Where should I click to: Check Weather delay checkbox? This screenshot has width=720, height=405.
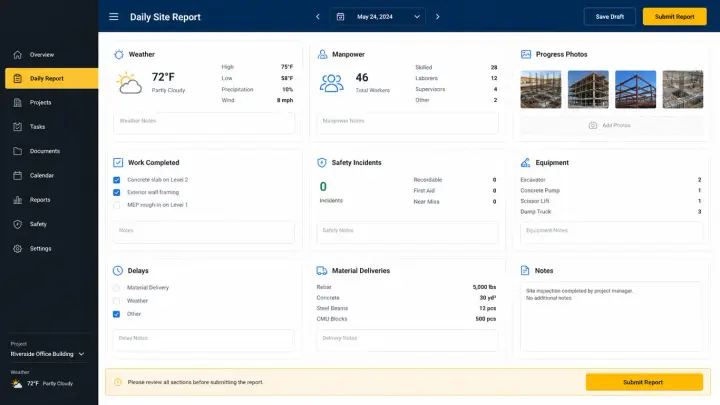pyautogui.click(x=116, y=301)
